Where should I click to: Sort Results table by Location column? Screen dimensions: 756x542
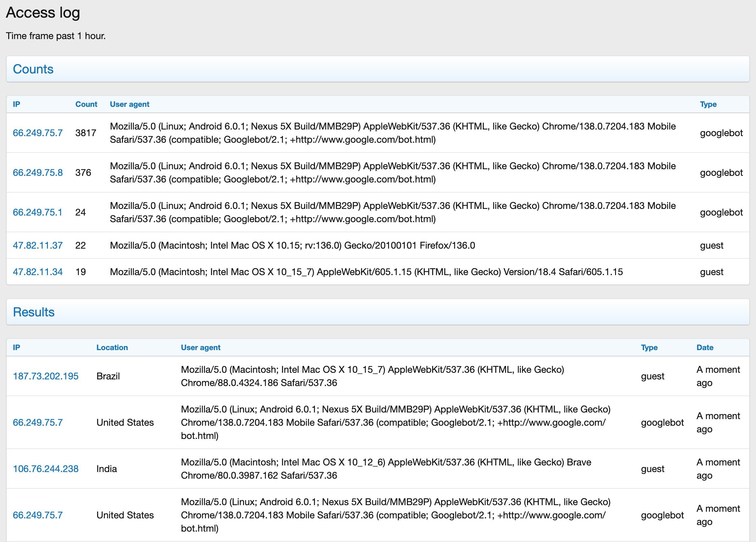[x=112, y=348]
